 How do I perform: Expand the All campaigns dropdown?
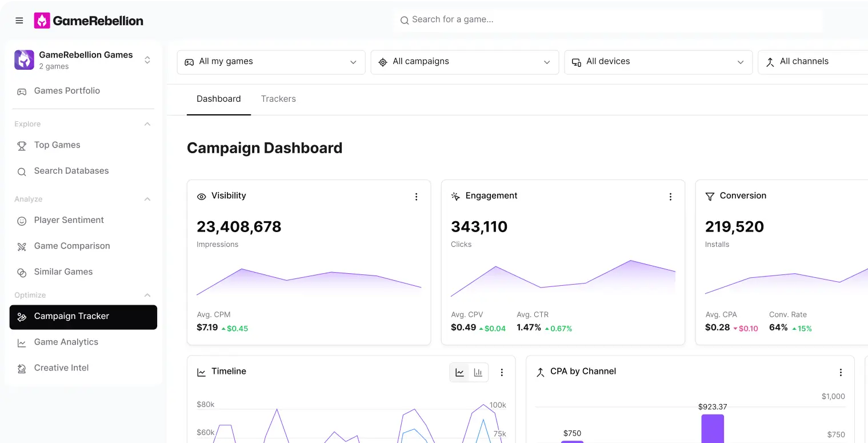coord(465,62)
